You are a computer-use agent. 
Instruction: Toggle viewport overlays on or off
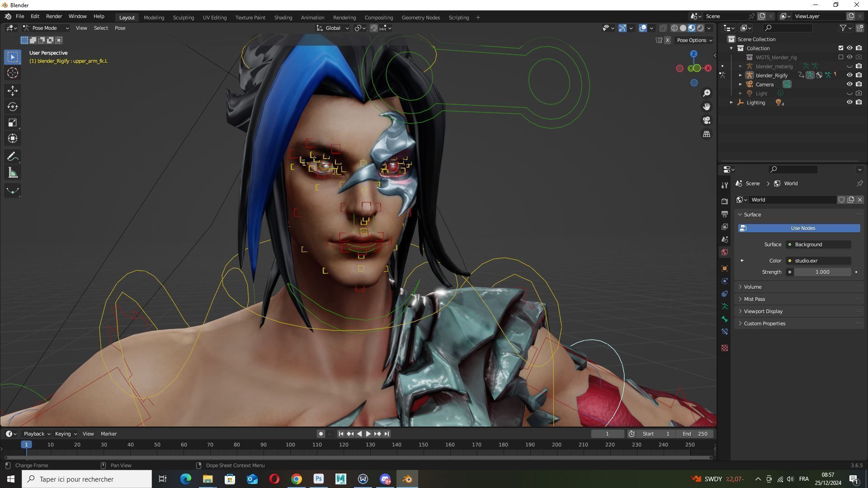[x=643, y=28]
